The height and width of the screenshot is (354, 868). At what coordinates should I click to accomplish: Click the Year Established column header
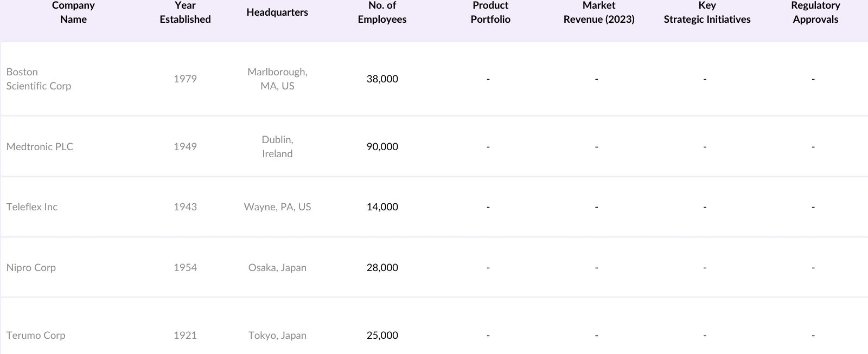click(185, 12)
